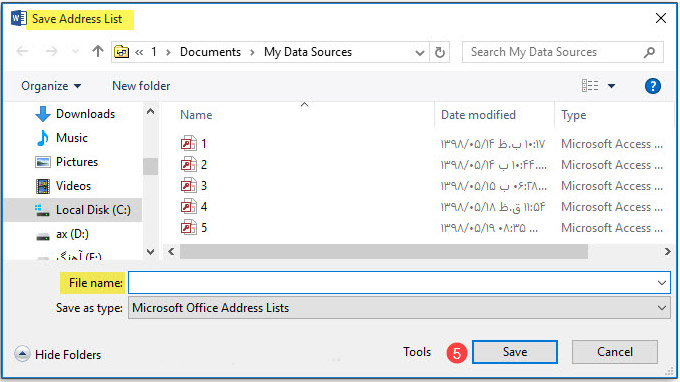Open the Help question mark icon
The image size is (680, 382).
[x=653, y=86]
